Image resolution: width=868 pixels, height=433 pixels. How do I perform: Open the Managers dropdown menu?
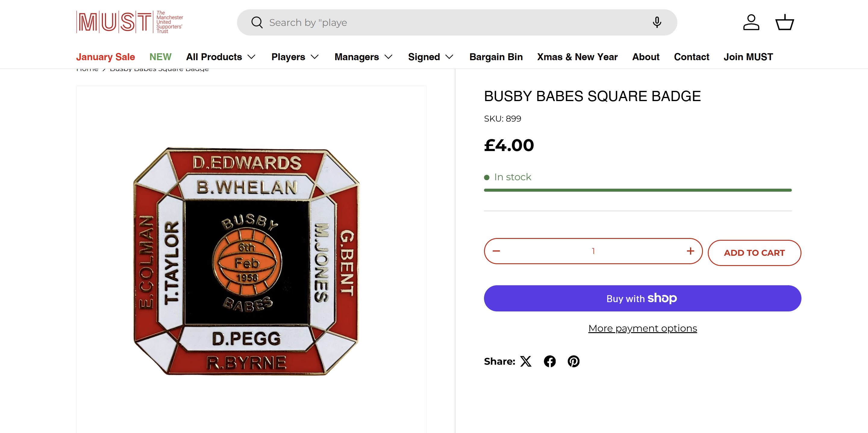pos(364,57)
